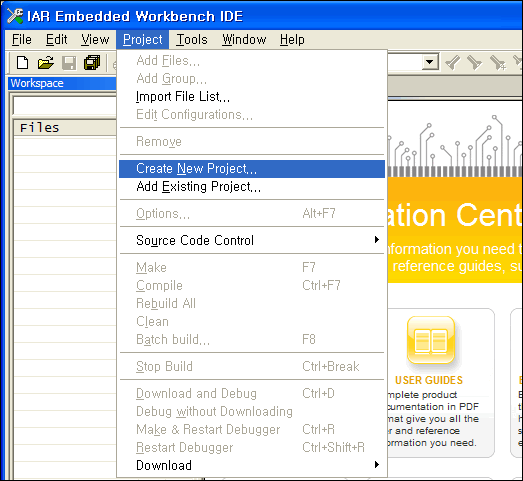Click the Restart Debugger entry
This screenshot has height=481, width=523.
(252, 448)
